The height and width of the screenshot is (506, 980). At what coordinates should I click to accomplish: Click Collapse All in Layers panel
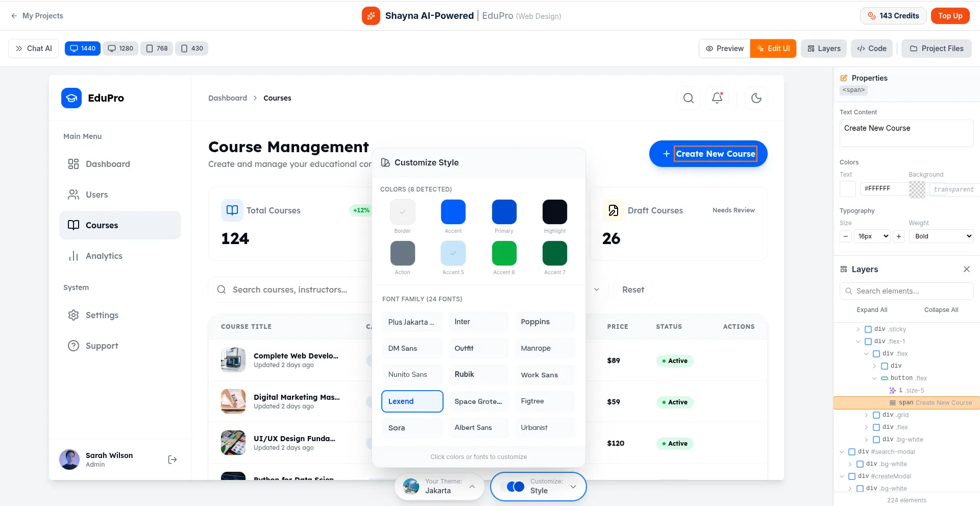[x=941, y=310]
